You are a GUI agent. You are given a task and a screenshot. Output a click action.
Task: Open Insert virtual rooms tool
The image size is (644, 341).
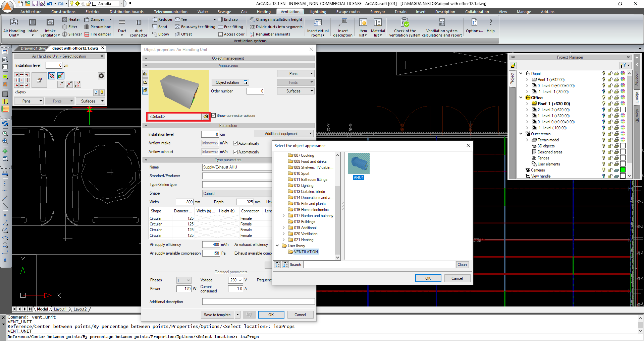coord(318,27)
